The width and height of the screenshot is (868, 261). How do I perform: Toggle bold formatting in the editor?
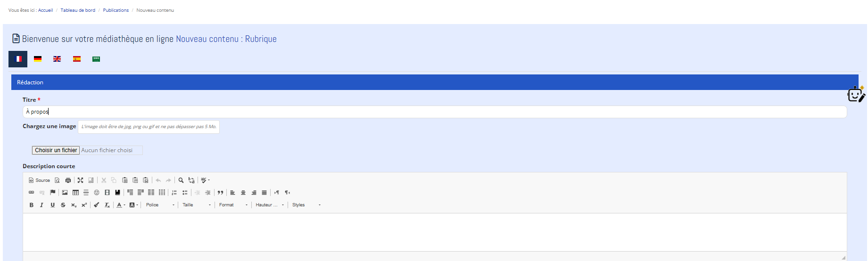[x=32, y=205]
